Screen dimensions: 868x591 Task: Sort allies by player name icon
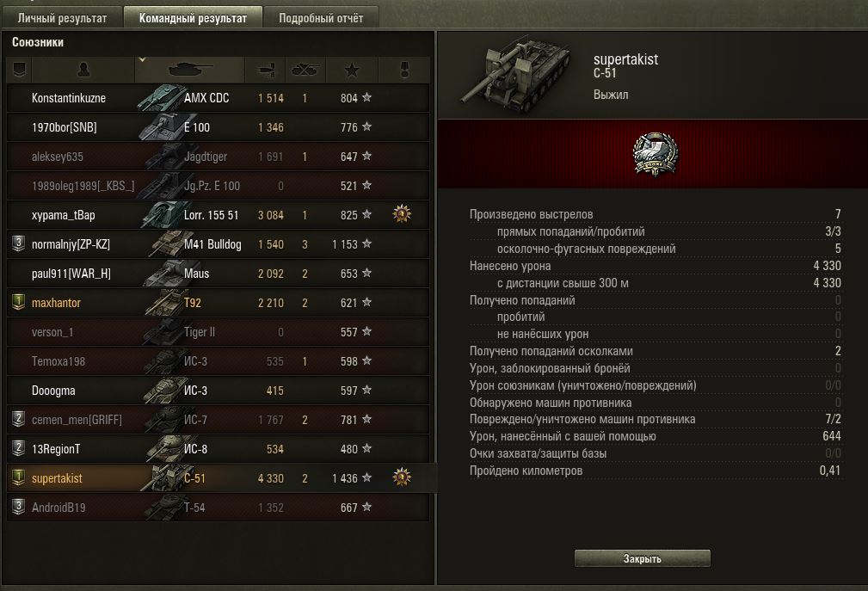click(83, 69)
